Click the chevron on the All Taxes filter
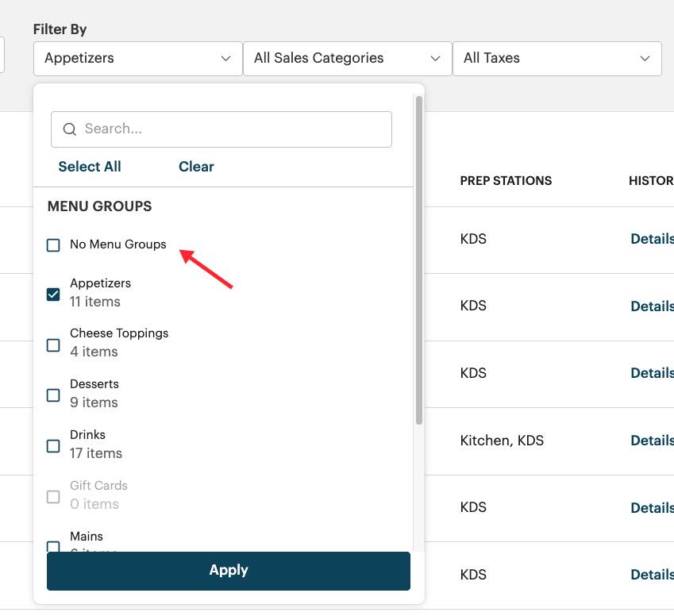 (645, 58)
